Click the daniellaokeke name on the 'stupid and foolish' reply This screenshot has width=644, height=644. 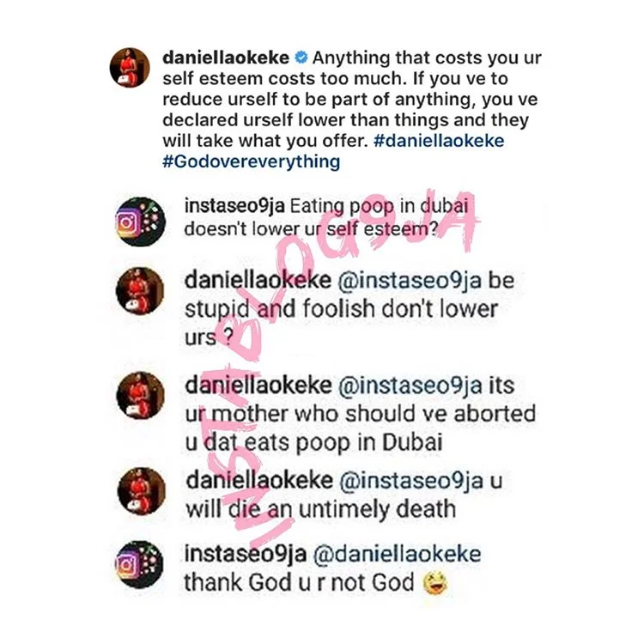coord(258,281)
